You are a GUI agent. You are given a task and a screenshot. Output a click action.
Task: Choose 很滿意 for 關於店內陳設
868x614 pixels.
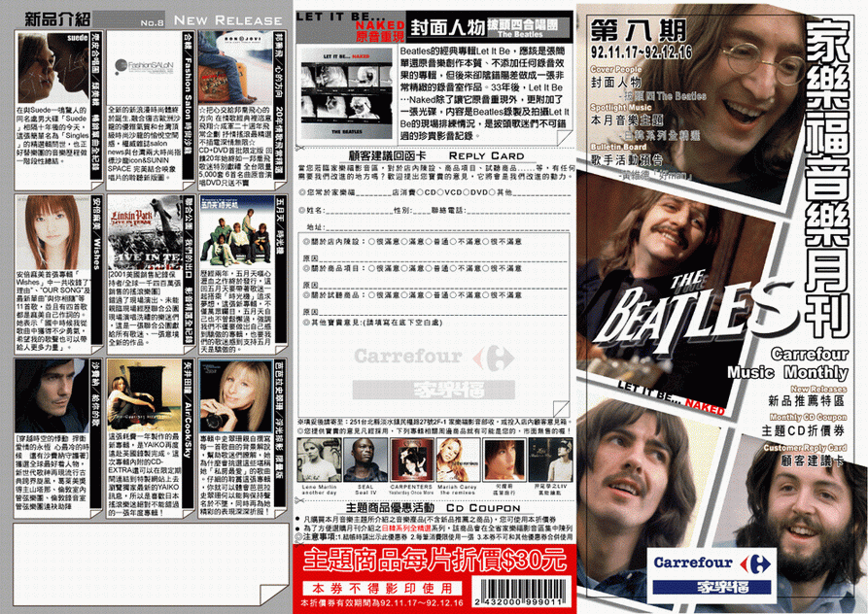[x=372, y=242]
